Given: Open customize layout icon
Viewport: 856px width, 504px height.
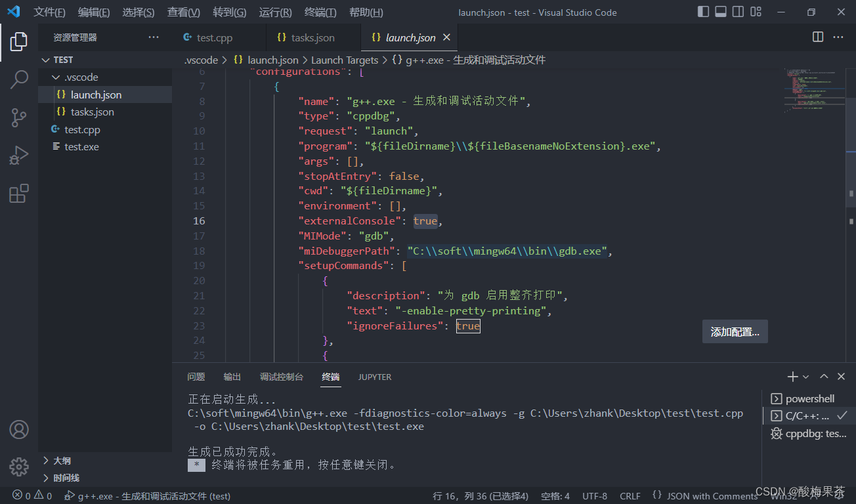Looking at the screenshot, I should [756, 12].
